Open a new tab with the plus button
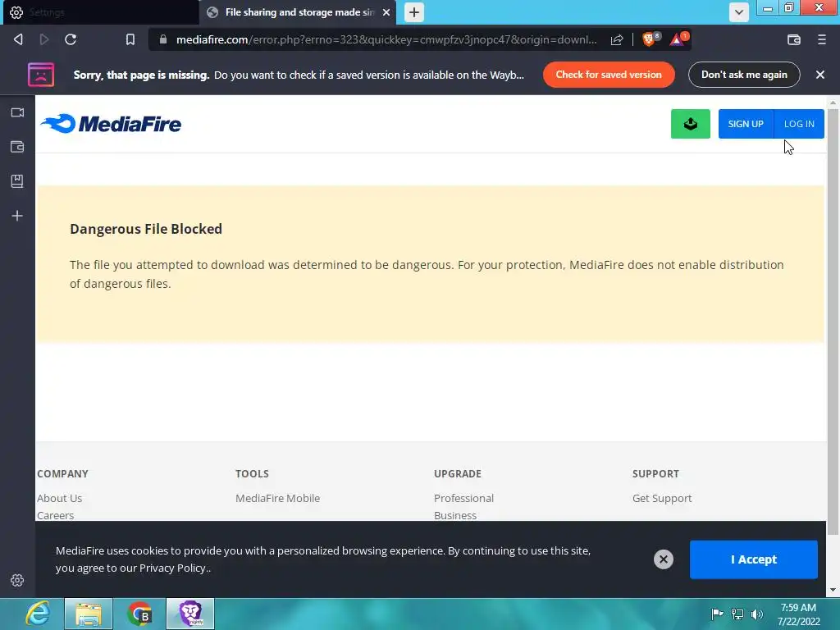 tap(414, 12)
